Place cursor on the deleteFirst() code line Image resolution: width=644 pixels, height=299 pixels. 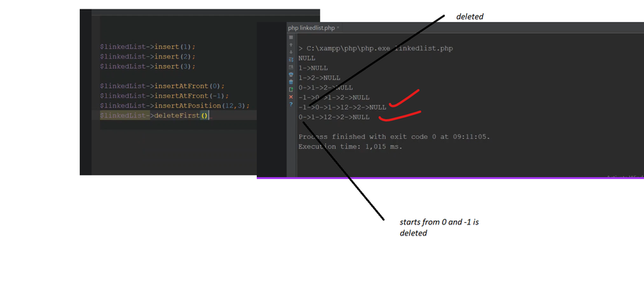(x=154, y=116)
